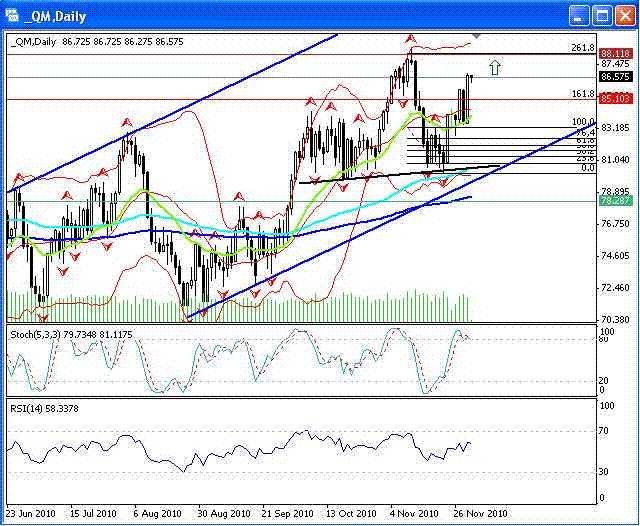Click the chart window icon in title bar
The width and height of the screenshot is (640, 526).
(x=13, y=16)
